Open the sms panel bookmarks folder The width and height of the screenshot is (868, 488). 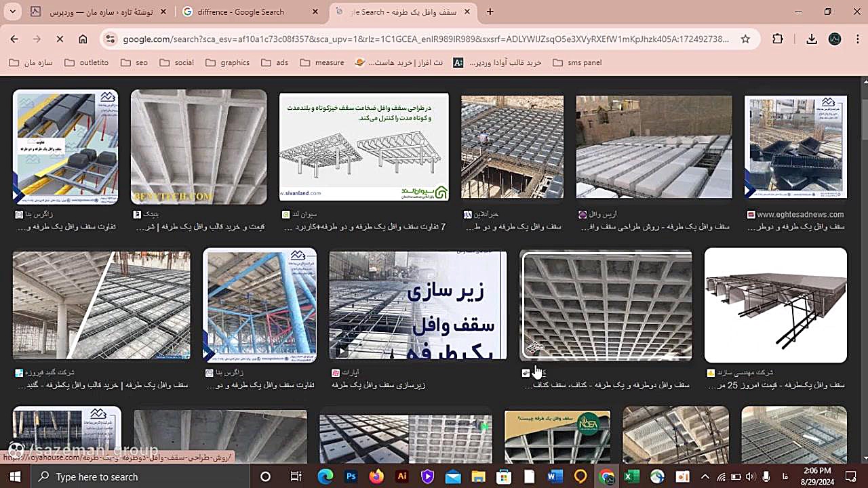(x=577, y=62)
